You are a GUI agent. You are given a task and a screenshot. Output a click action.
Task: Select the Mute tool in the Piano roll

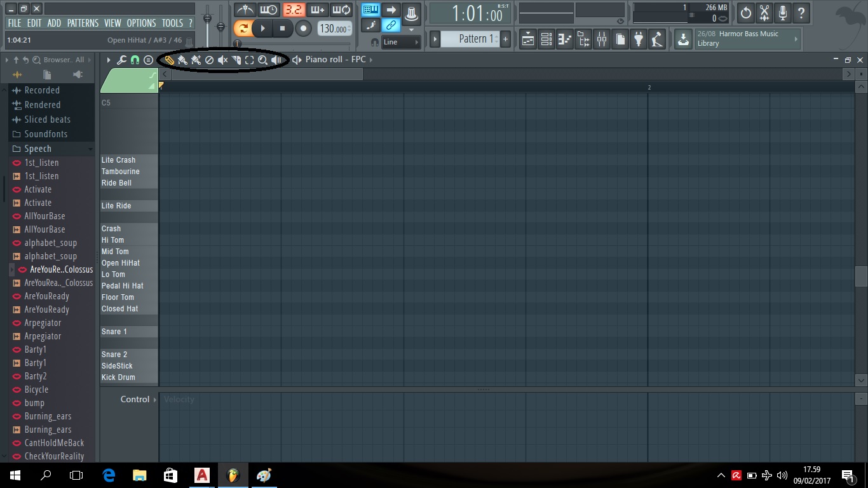[222, 60]
